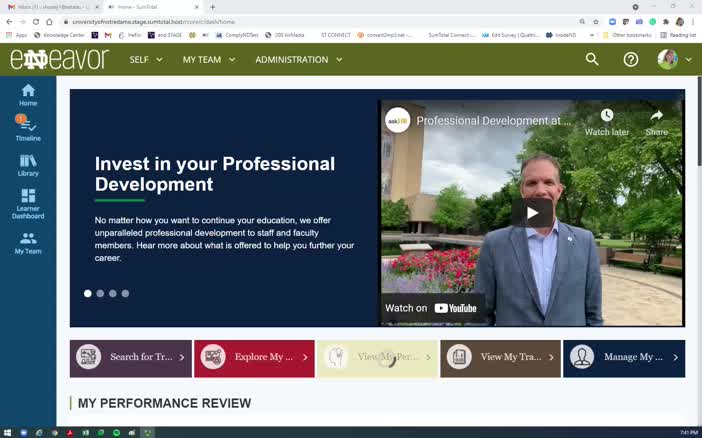Open Timeline from the sidebar
702x438 pixels.
(x=28, y=129)
